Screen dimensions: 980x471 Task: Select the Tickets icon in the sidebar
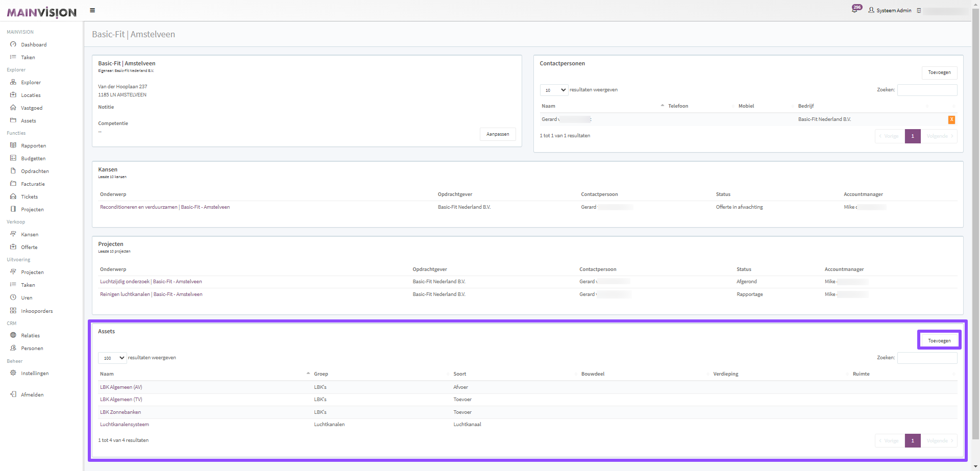pyautogui.click(x=13, y=196)
